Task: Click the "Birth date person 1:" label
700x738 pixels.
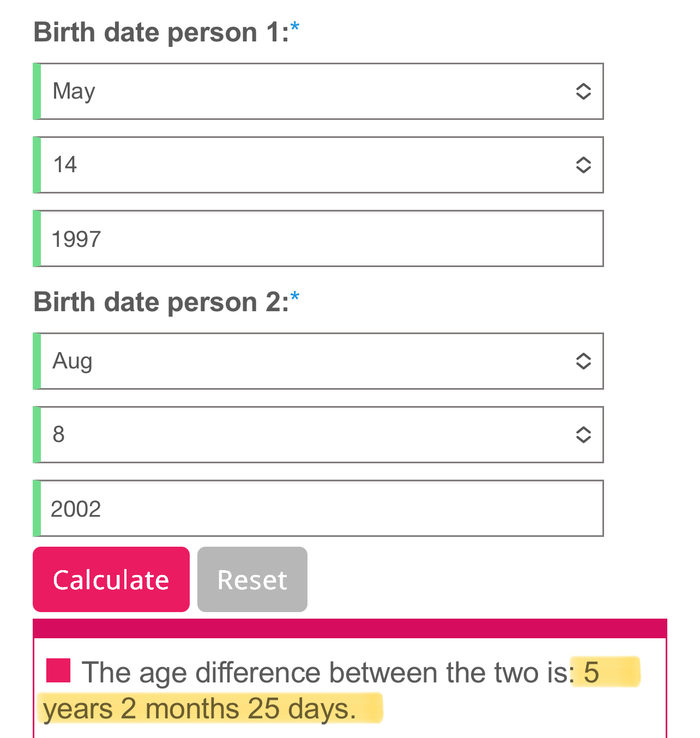Action: [161, 32]
